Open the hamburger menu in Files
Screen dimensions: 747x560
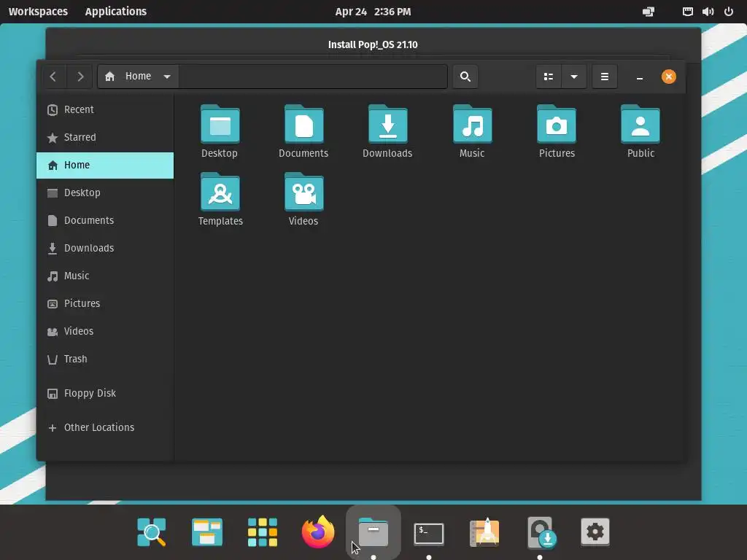[605, 77]
